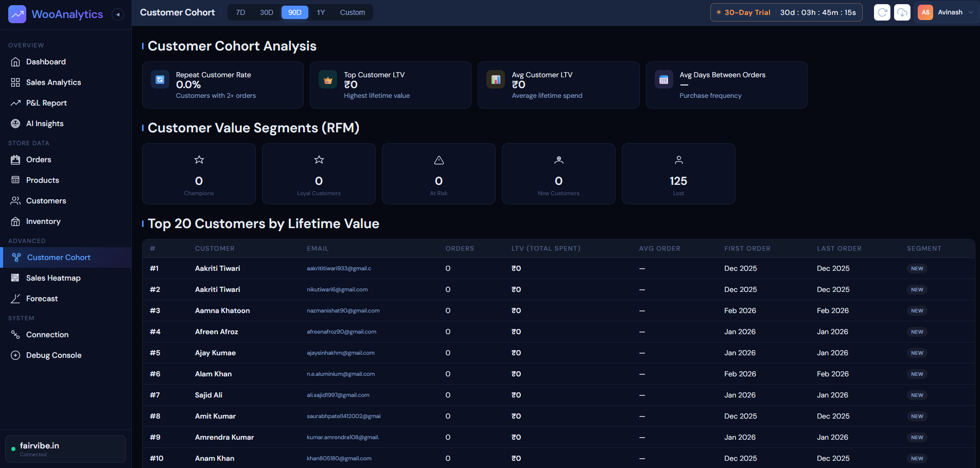
Task: Click email link aakrititiwari933@gmail.c
Action: pyautogui.click(x=339, y=269)
